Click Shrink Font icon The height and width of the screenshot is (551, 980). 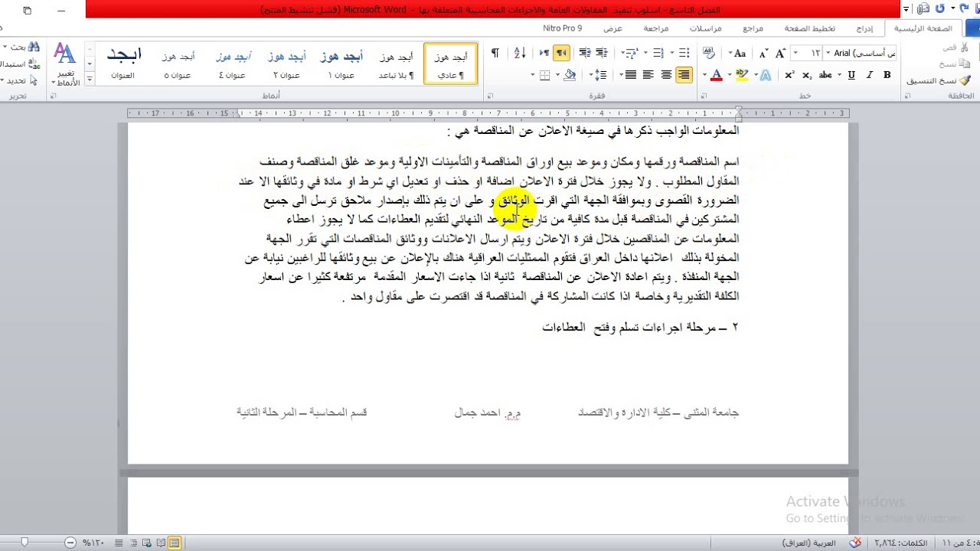coord(763,53)
